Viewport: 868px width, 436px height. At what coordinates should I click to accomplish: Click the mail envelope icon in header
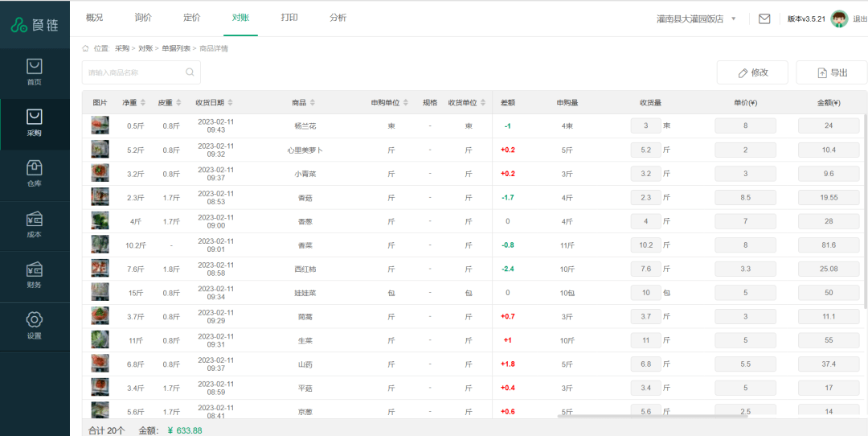coord(764,19)
